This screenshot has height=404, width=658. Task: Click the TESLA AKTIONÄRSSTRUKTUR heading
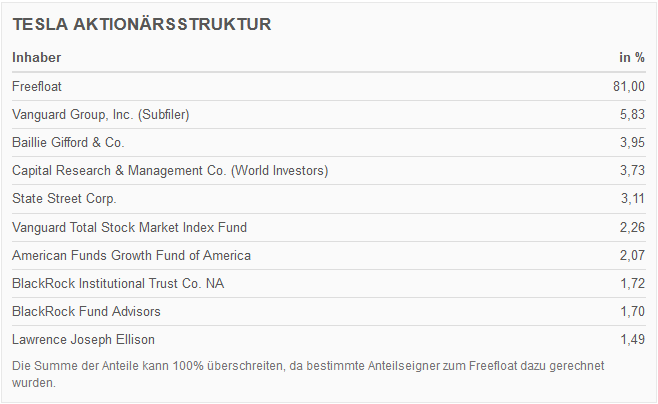141,24
